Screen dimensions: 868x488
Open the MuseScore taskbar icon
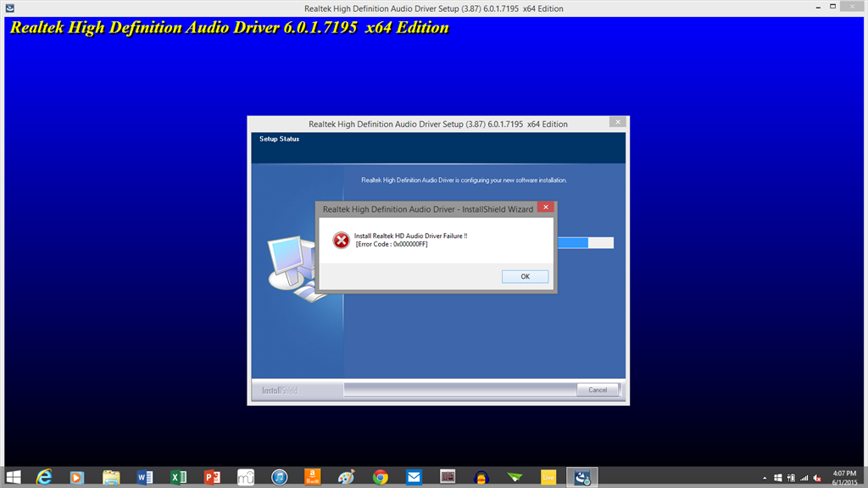tap(246, 477)
